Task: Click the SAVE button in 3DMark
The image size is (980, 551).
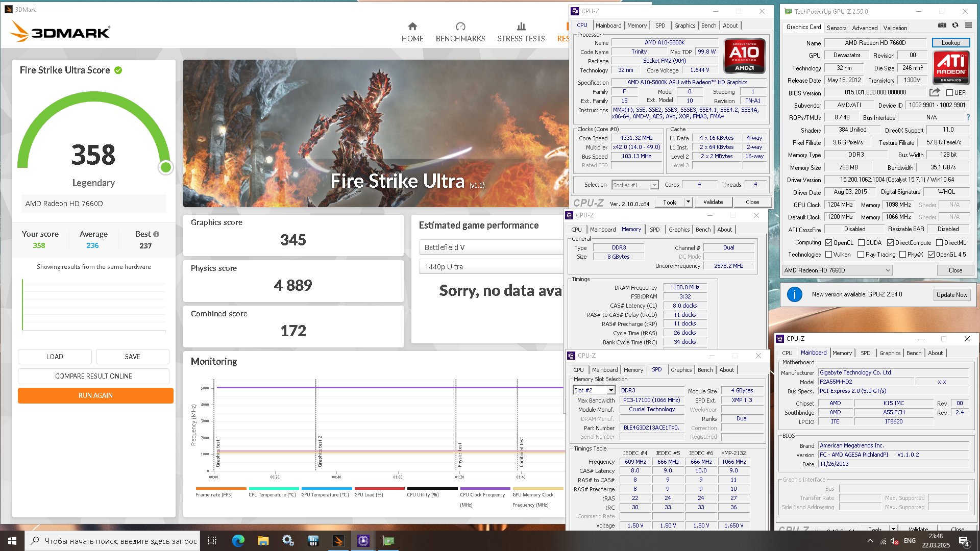Action: pyautogui.click(x=132, y=357)
